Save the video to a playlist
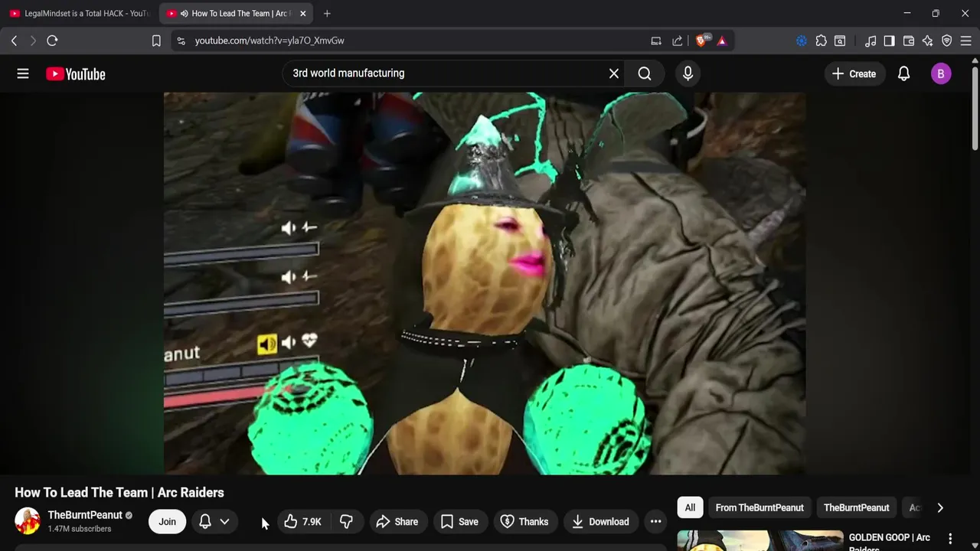980x551 pixels. tap(459, 522)
